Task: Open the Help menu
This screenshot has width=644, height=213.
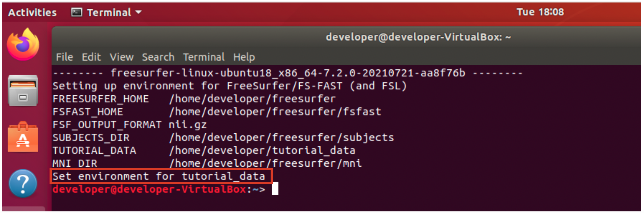Action: tap(244, 57)
